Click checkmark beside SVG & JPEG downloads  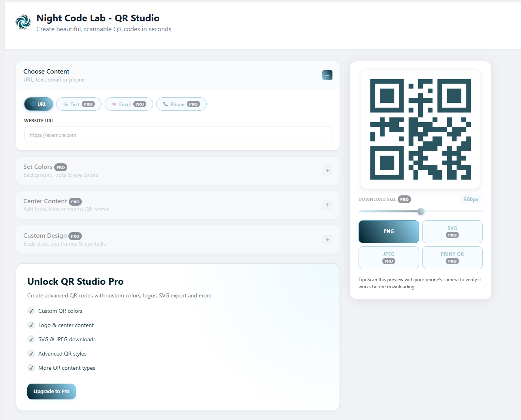(31, 339)
